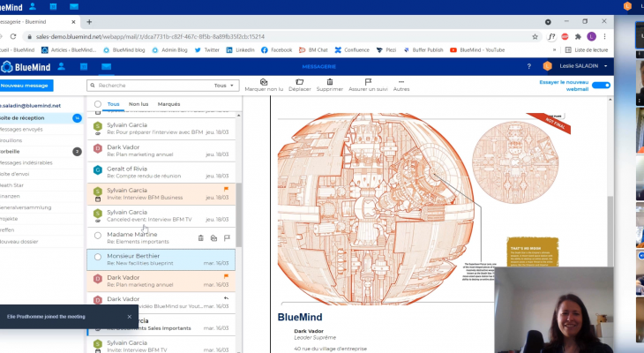Tick the select-all circle beside Tous
The width and height of the screenshot is (644, 353).
click(97, 104)
